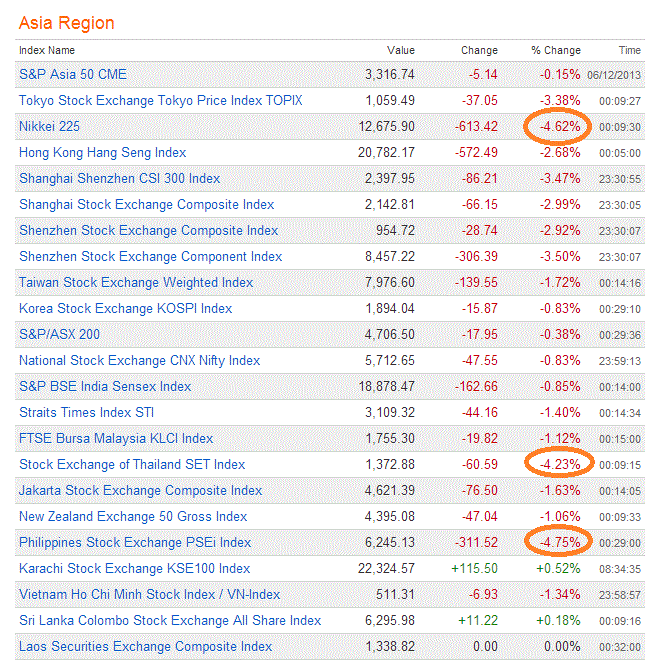This screenshot has width=662, height=669.
Task: Open Karachi Stock Exchange KSE100 Index
Action: 134,569
